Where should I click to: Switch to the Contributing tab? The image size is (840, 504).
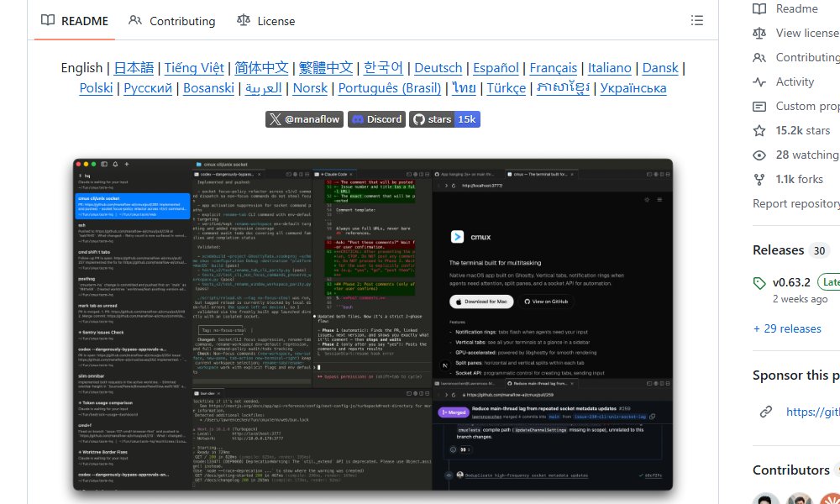click(x=181, y=20)
